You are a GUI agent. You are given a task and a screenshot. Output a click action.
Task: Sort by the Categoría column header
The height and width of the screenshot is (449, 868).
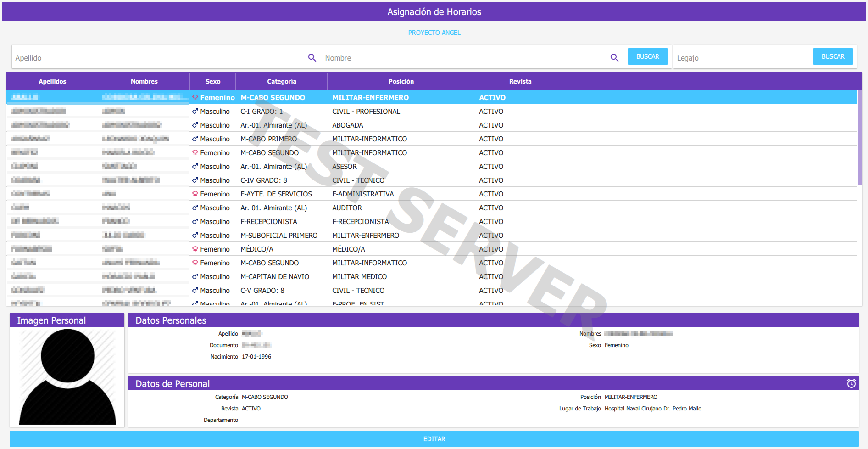(x=281, y=81)
